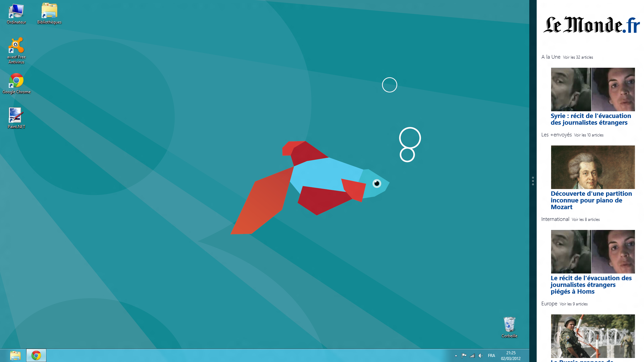
Task: Launch Google Chrome desktop shortcut
Action: pyautogui.click(x=16, y=84)
